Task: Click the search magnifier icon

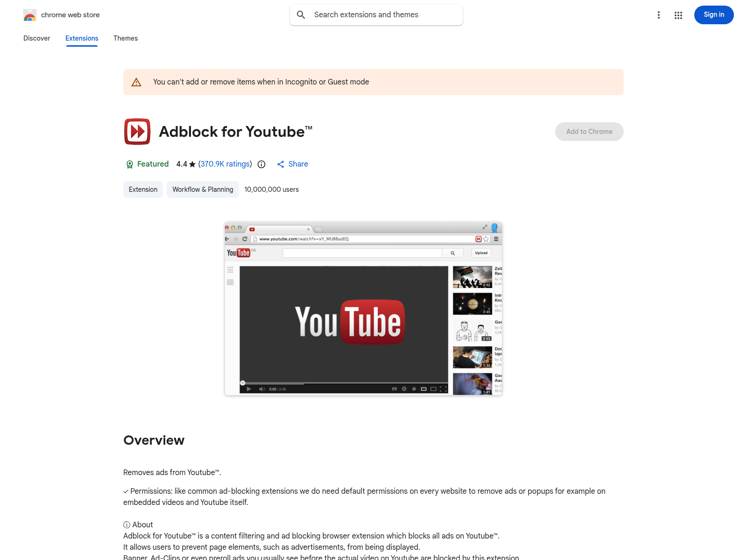Action: tap(301, 14)
